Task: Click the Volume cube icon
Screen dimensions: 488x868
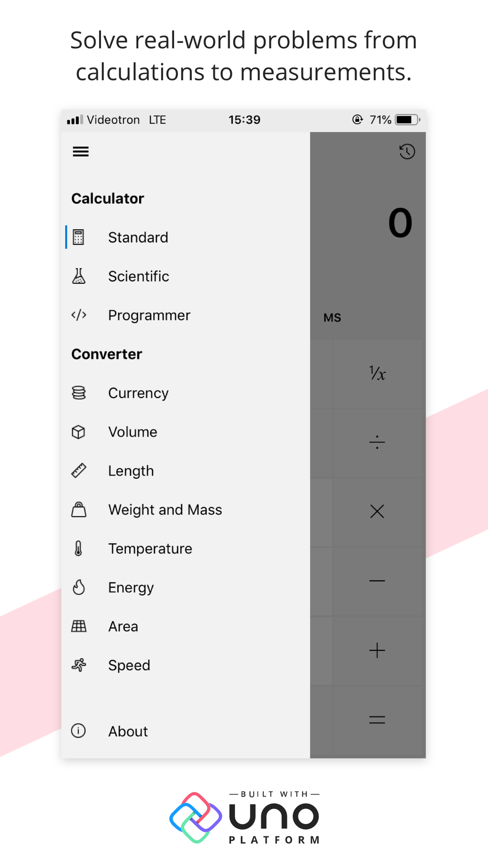Action: pos(79,432)
